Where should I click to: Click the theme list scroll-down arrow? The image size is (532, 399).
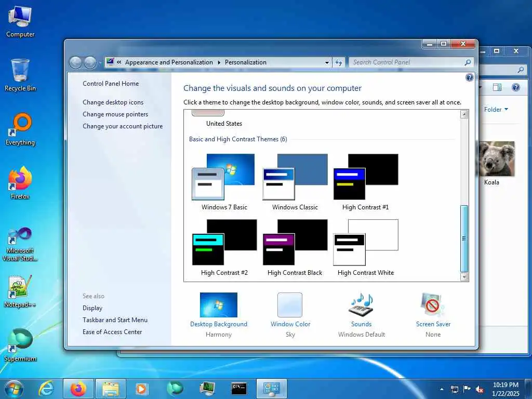[464, 277]
